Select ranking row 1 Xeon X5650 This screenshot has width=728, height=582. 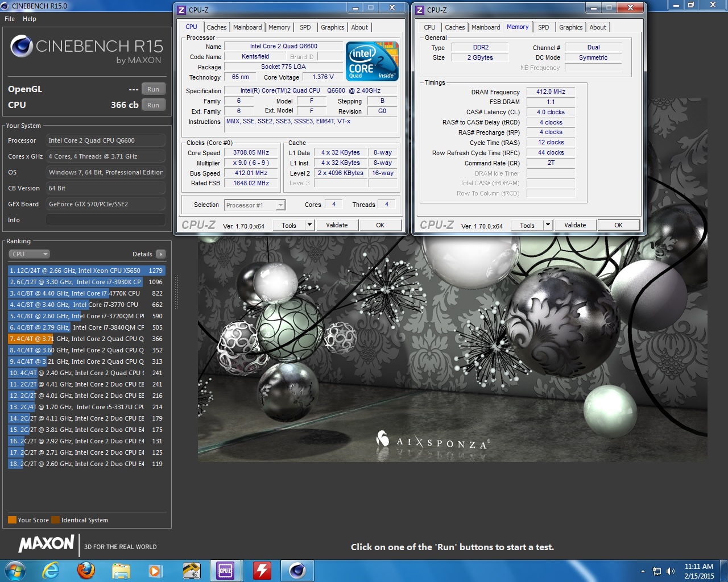click(86, 271)
